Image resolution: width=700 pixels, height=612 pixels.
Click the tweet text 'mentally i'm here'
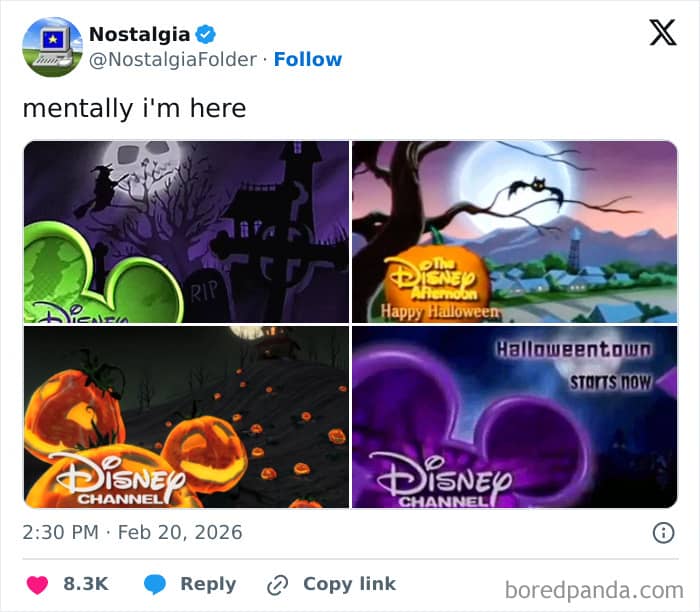tap(134, 108)
